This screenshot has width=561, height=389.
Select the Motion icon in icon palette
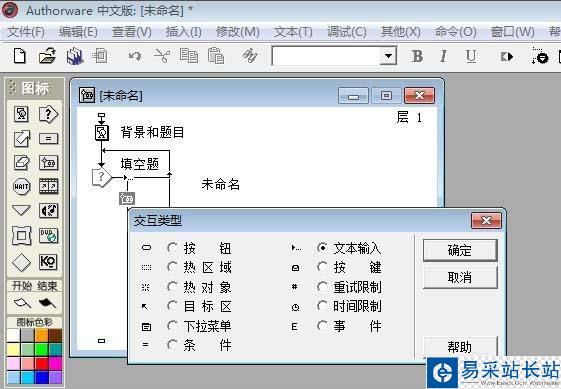pyautogui.click(x=21, y=138)
